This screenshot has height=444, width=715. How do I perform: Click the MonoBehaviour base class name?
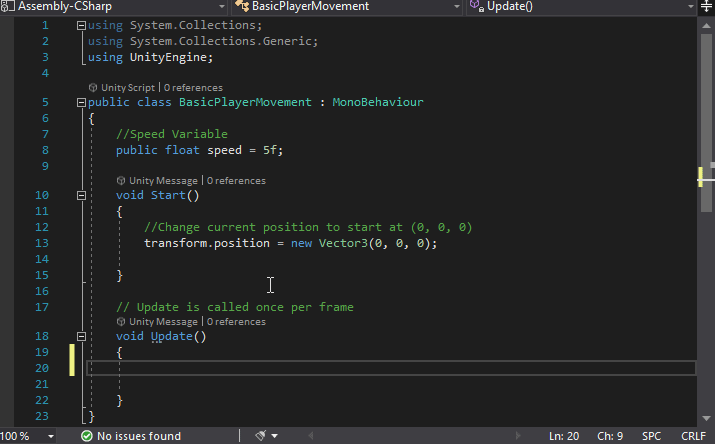click(378, 103)
